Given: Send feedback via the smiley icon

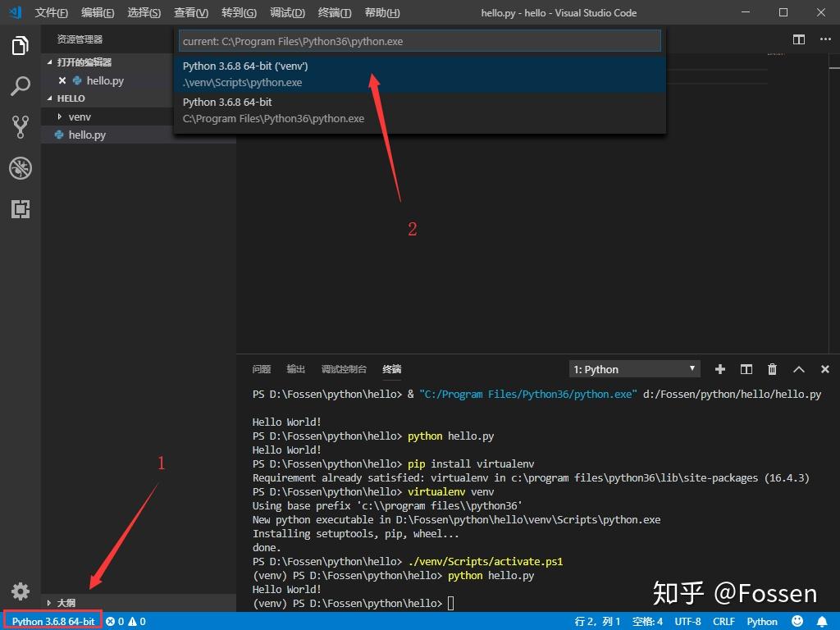Looking at the screenshot, I should 797,621.
